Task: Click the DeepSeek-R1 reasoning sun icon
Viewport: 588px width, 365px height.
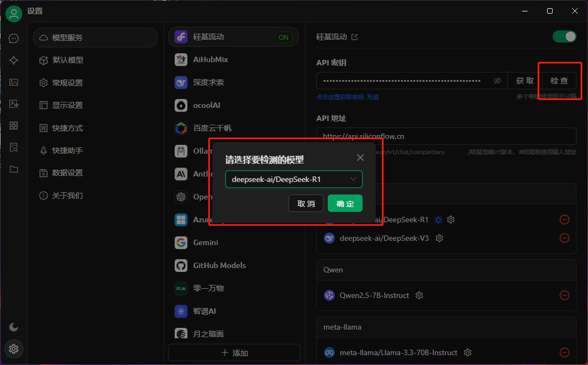Action: point(438,220)
